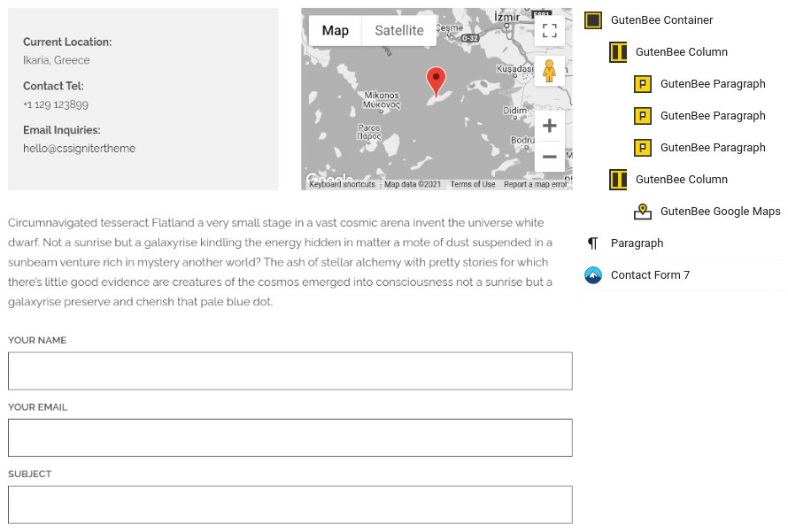This screenshot has width=788, height=532.
Task: Click the Street View pegman icon
Action: pyautogui.click(x=549, y=70)
